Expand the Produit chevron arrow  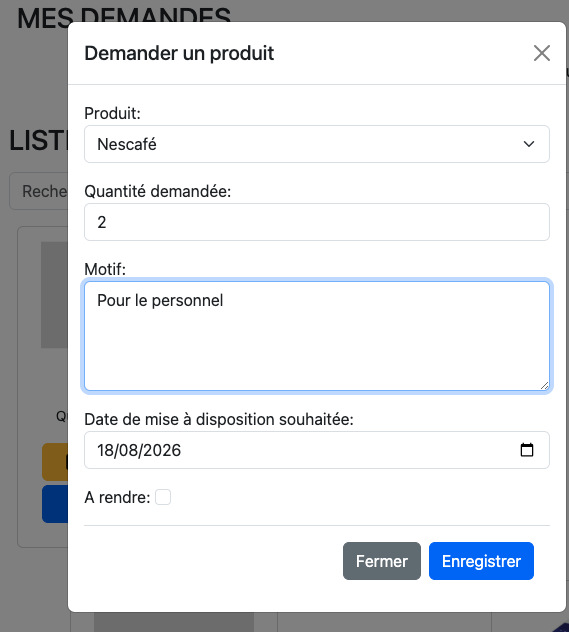tap(529, 144)
